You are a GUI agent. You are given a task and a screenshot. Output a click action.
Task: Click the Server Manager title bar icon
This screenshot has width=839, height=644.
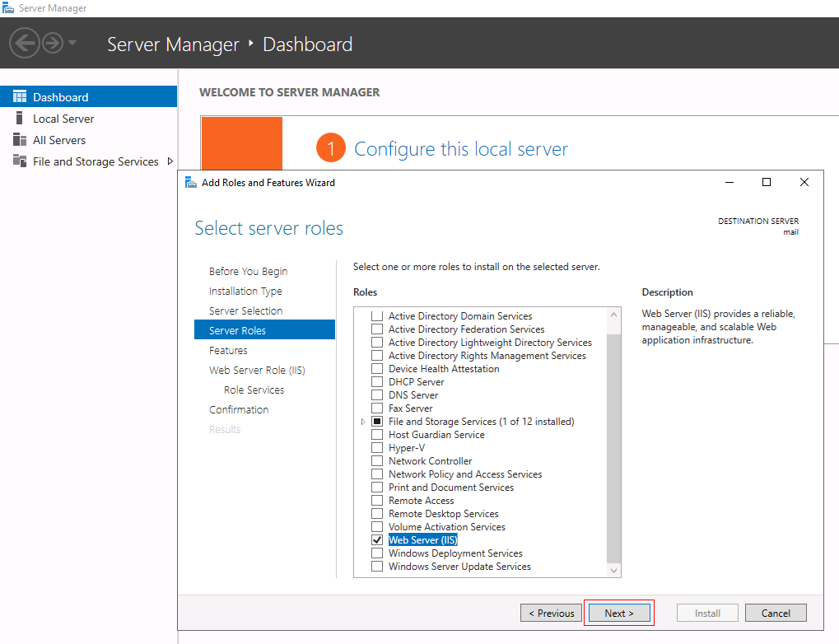(8, 8)
